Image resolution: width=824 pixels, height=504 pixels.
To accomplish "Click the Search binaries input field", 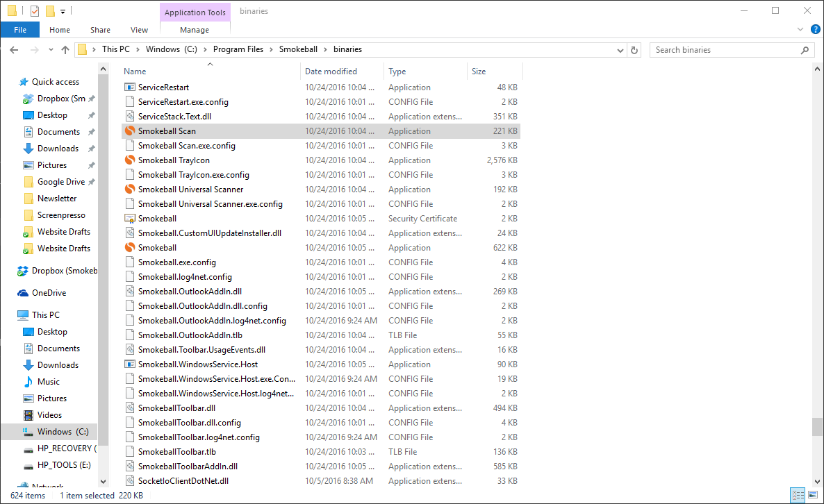I will click(x=726, y=50).
